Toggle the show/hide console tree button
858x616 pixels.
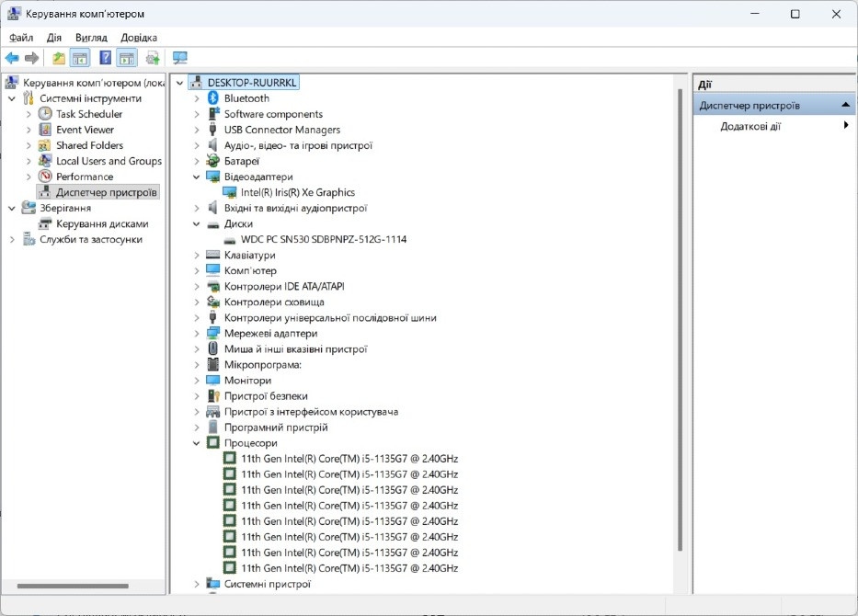click(80, 58)
